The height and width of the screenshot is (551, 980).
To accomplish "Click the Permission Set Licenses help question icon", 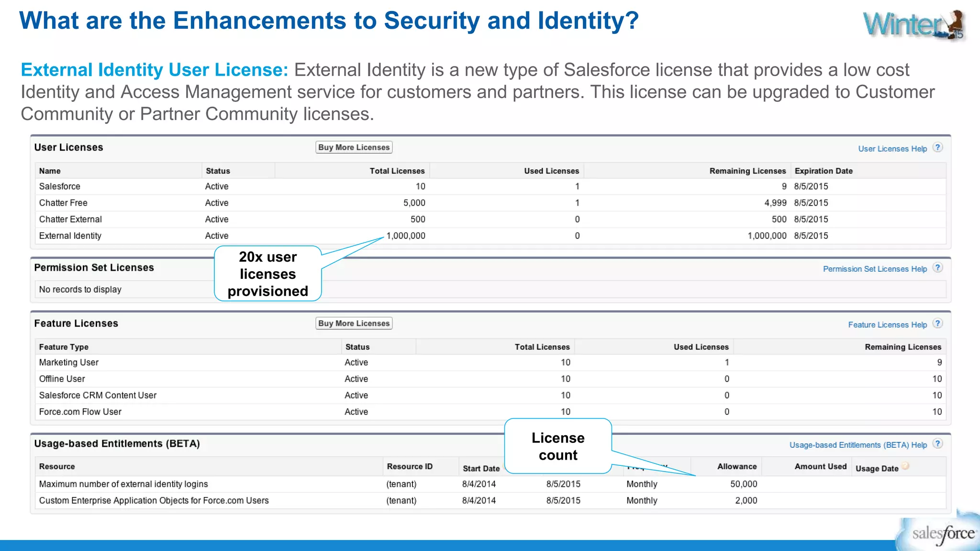I will coord(938,268).
